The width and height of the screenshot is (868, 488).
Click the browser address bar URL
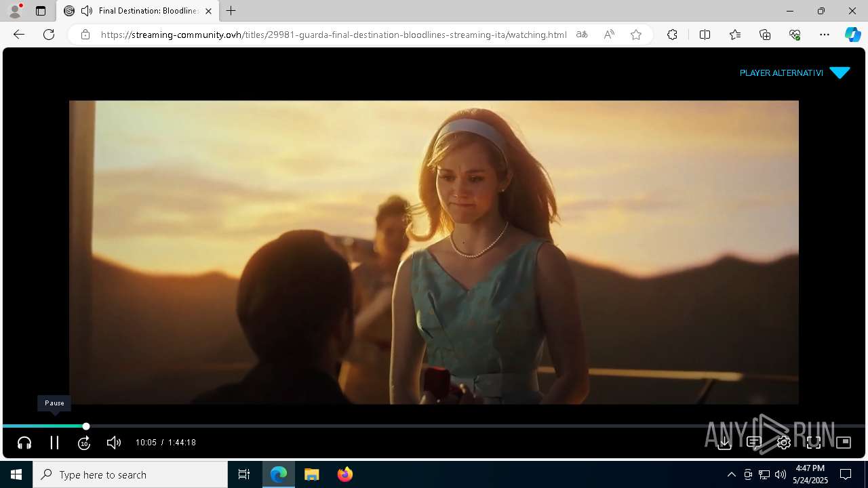tap(334, 35)
